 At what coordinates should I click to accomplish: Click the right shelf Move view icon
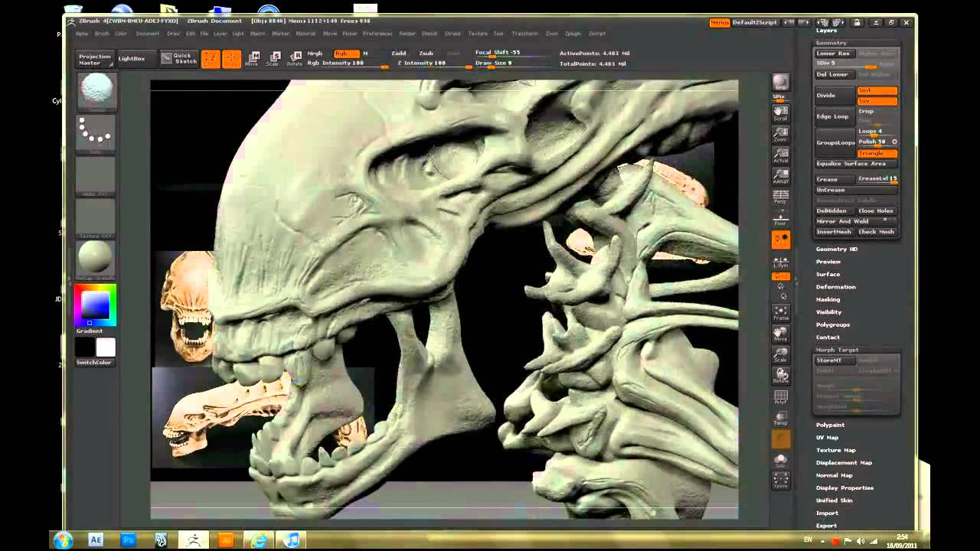780,333
